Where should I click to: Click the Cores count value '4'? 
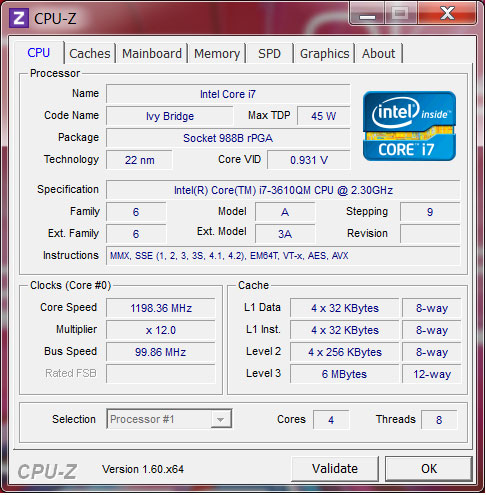[331, 420]
